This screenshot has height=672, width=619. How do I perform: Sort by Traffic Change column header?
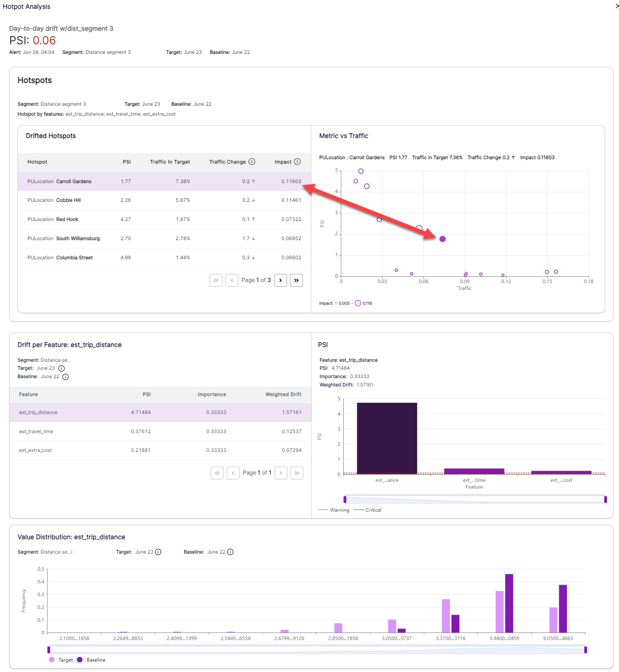(x=227, y=162)
